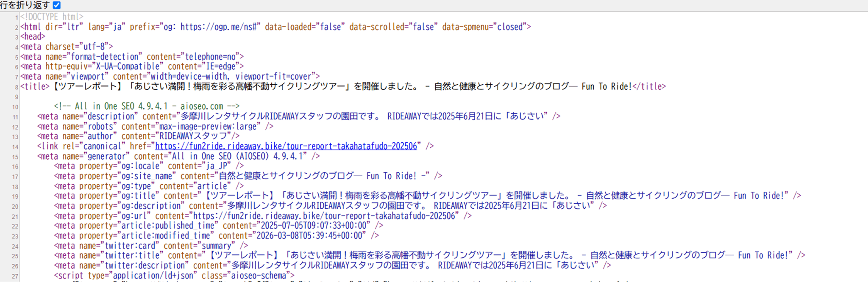
Task: Click the All in One SEO comment line
Action: point(147,106)
